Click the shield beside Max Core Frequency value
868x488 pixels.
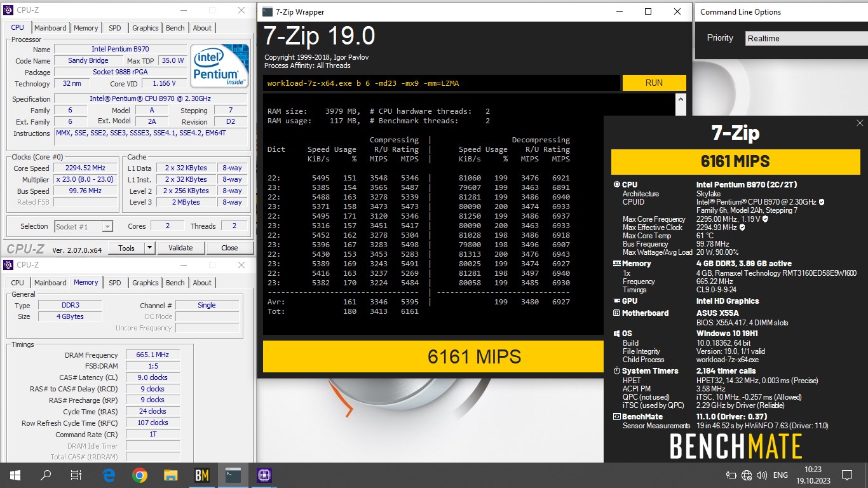(764, 219)
